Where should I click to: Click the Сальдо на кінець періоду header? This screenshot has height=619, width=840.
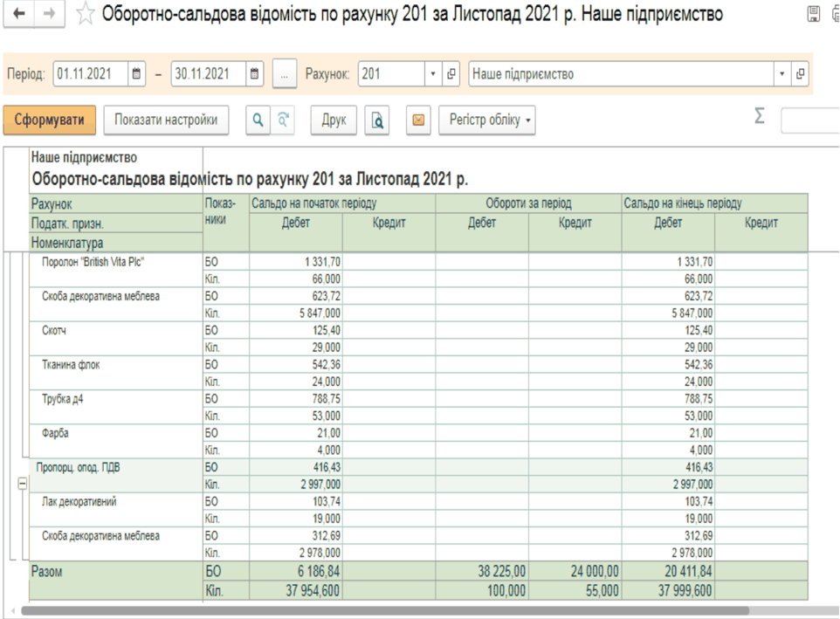714,203
